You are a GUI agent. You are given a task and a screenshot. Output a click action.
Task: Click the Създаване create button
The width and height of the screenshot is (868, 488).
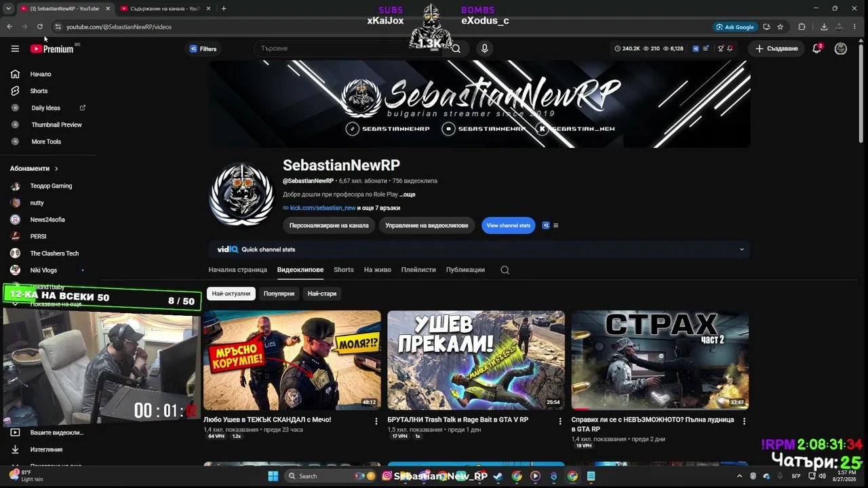point(776,49)
